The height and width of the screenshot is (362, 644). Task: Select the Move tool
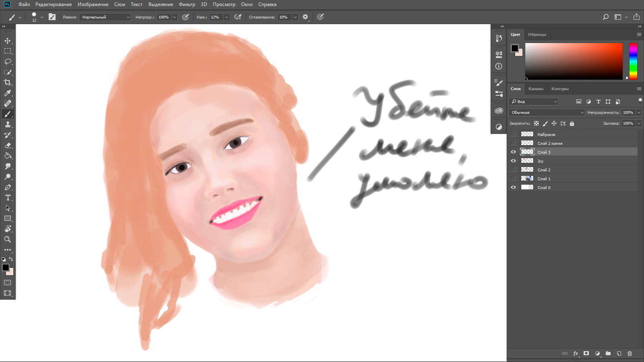(x=8, y=41)
